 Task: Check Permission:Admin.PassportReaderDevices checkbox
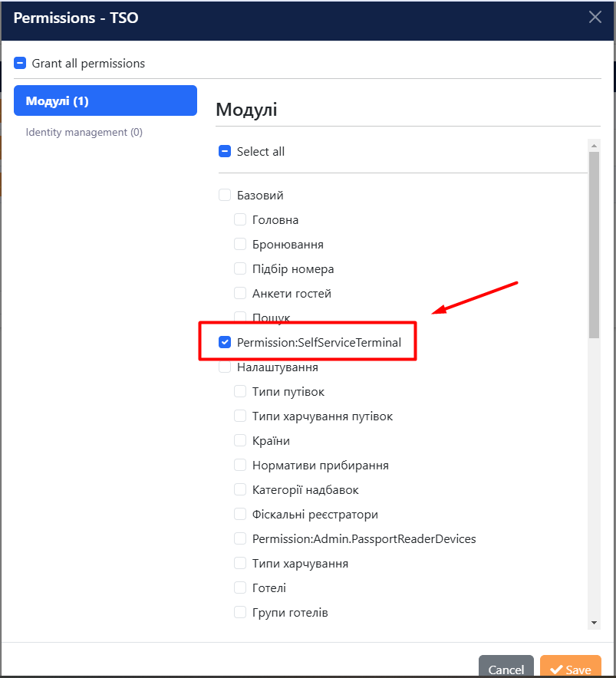point(240,539)
